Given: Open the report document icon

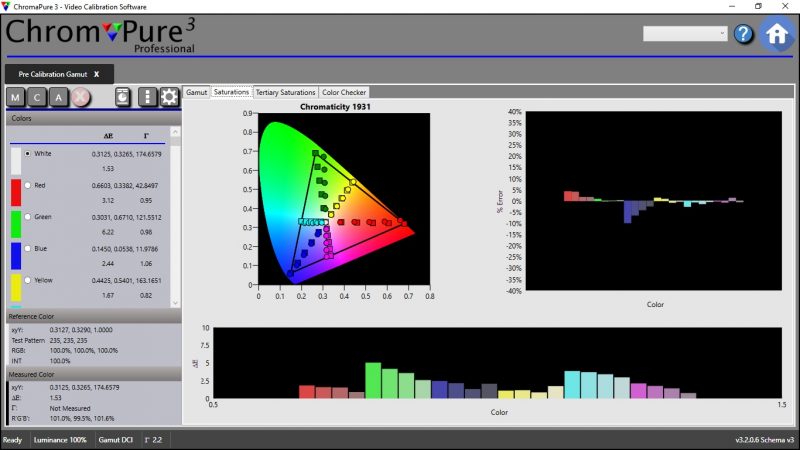Looking at the screenshot, I should click(122, 97).
